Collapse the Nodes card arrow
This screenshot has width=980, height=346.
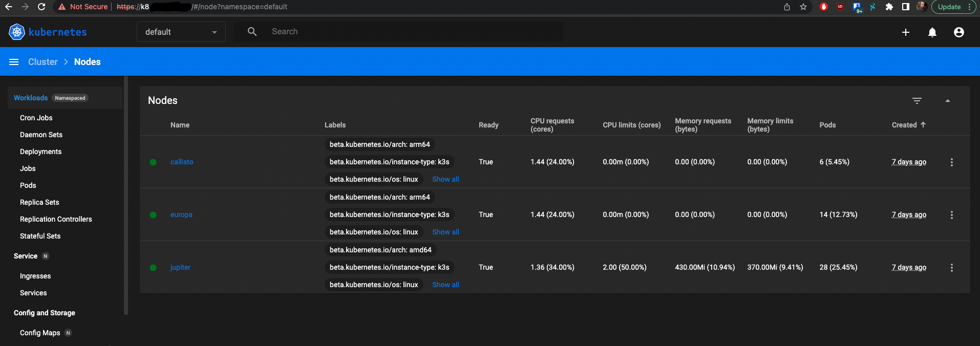947,101
